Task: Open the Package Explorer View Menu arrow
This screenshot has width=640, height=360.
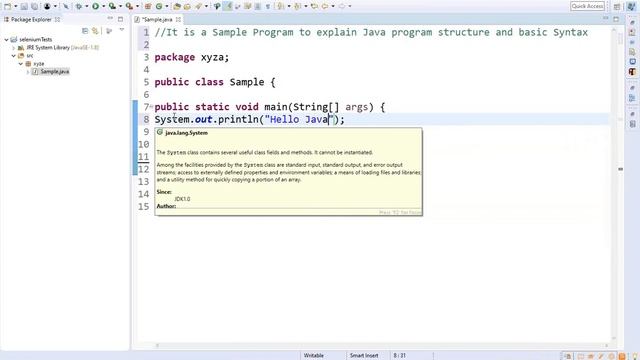Action: (122, 30)
